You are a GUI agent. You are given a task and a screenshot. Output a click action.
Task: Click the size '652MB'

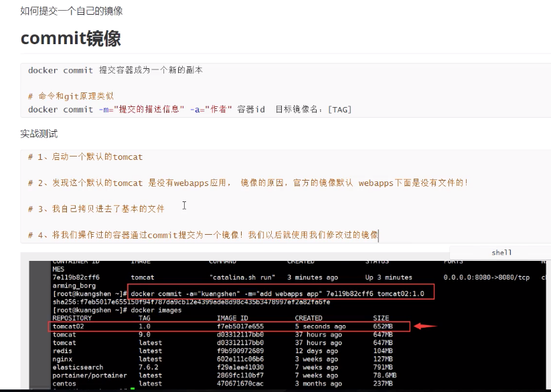383,326
